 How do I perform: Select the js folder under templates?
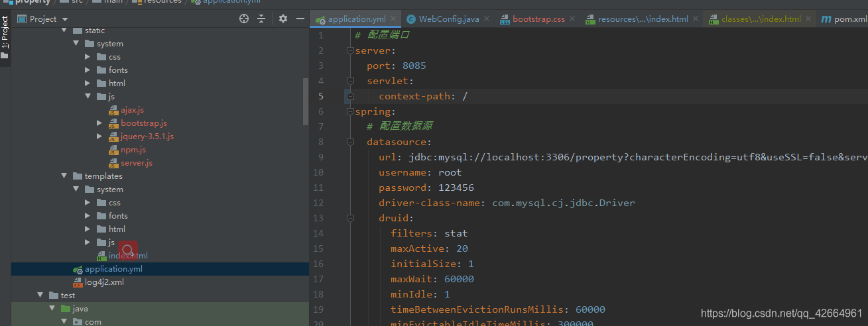(111, 243)
